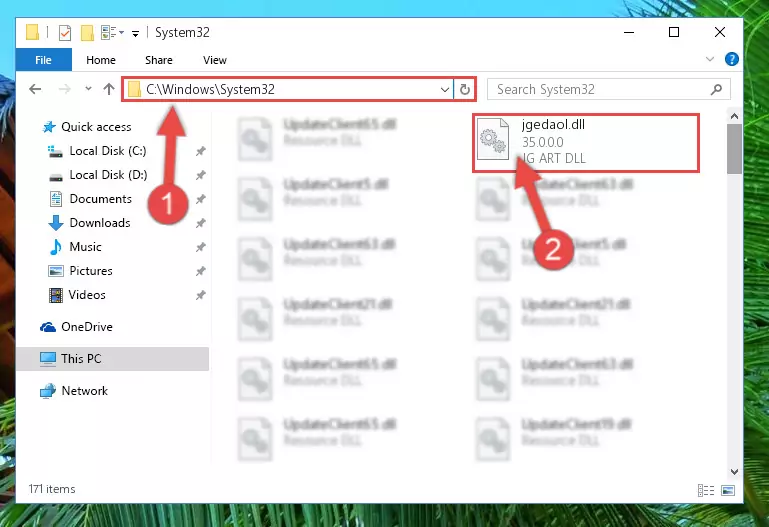The width and height of the screenshot is (769, 527).
Task: Open the Customize Quick Access Toolbar arrow
Action: coord(135,33)
